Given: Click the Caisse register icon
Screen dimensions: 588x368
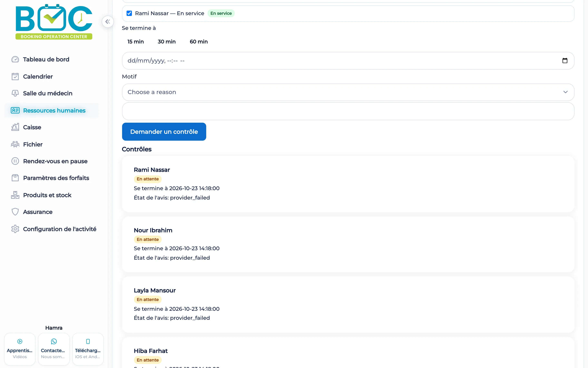Looking at the screenshot, I should point(15,127).
